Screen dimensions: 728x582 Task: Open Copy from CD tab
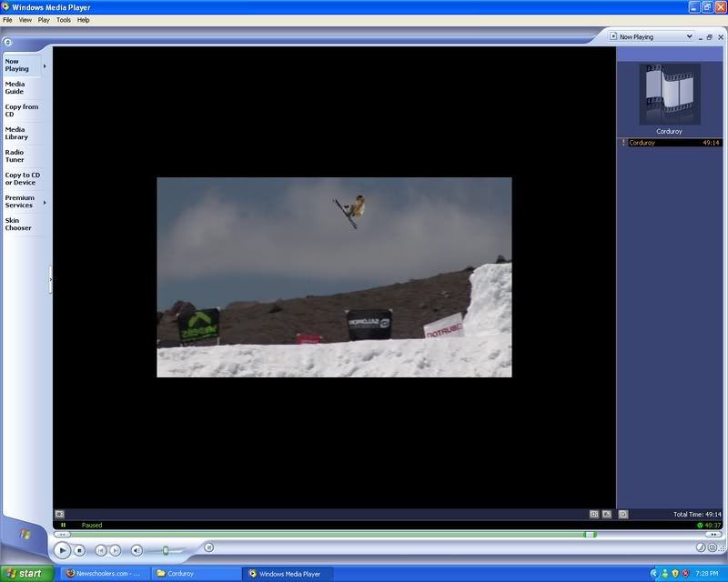[21, 110]
